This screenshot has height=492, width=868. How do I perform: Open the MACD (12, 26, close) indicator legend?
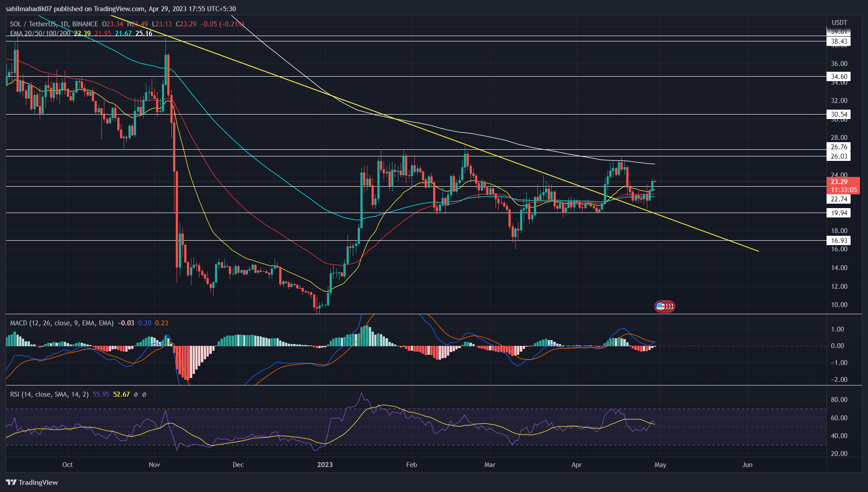click(x=62, y=323)
